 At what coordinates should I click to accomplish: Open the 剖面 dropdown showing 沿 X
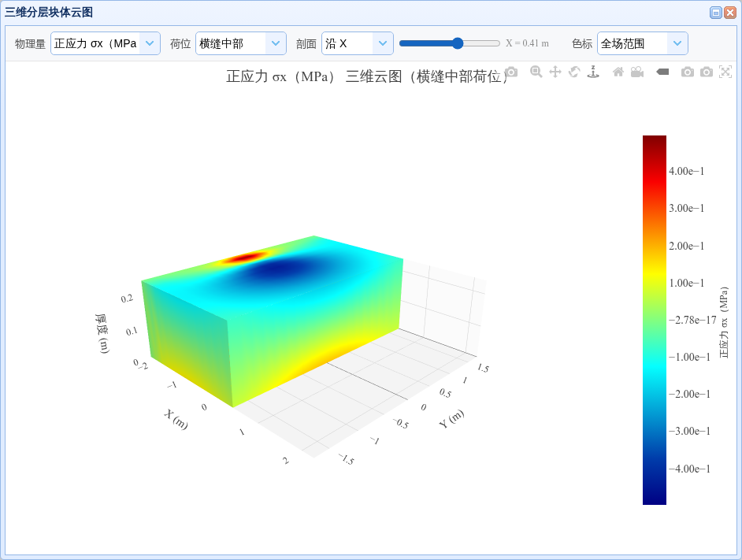358,43
